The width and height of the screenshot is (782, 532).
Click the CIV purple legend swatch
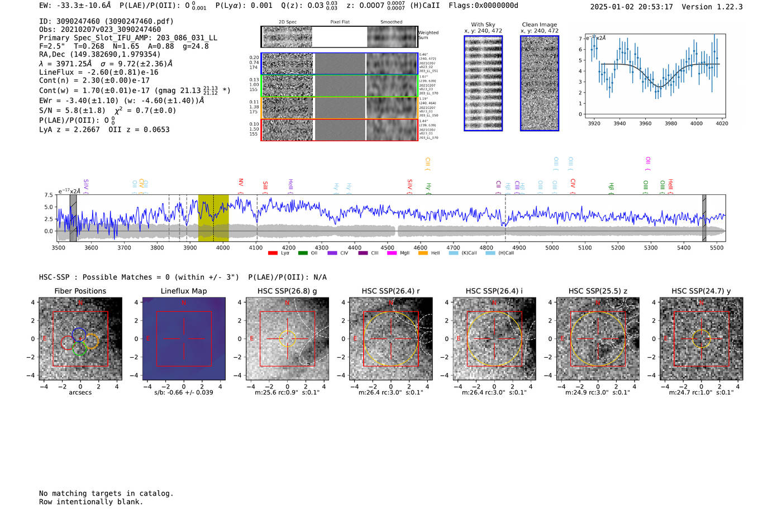(x=333, y=253)
